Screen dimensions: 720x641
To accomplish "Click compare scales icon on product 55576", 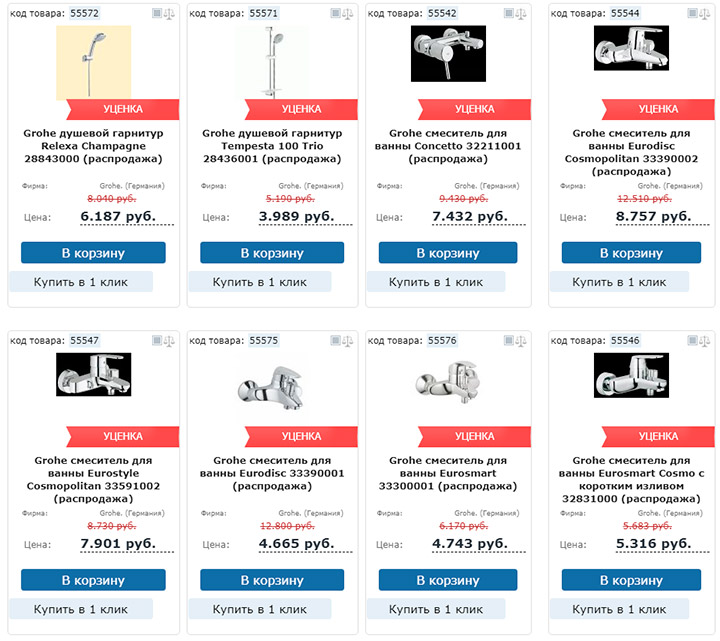I will 521,341.
